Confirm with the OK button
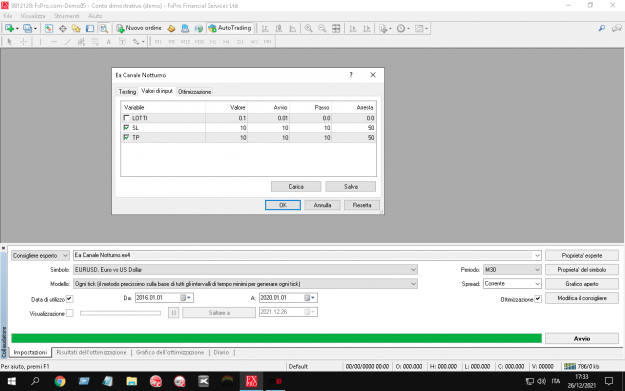This screenshot has height=391, width=625. pos(283,205)
